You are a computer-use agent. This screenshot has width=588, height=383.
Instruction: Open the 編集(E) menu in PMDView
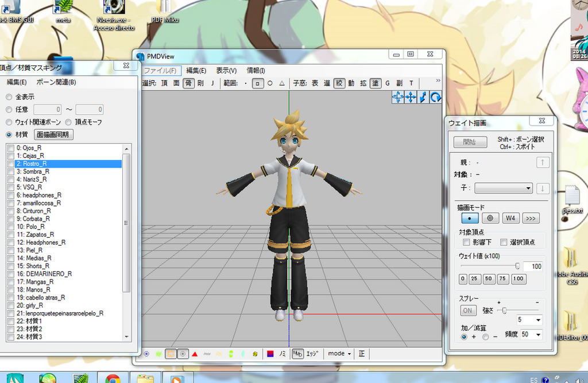(x=196, y=71)
